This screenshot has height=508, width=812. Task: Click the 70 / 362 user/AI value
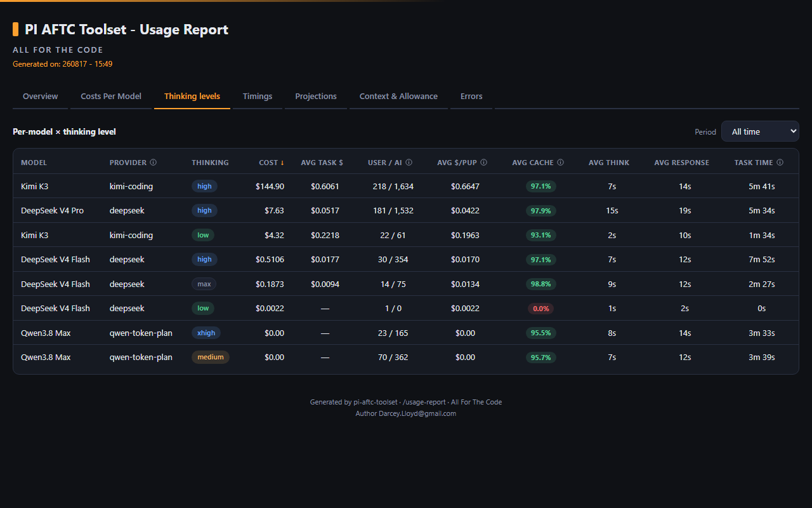pyautogui.click(x=393, y=357)
